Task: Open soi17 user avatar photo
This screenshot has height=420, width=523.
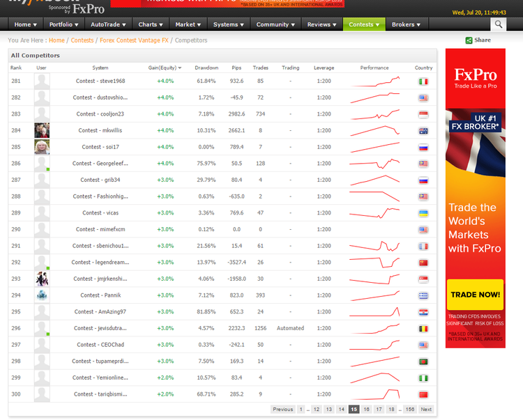Action: click(x=42, y=147)
